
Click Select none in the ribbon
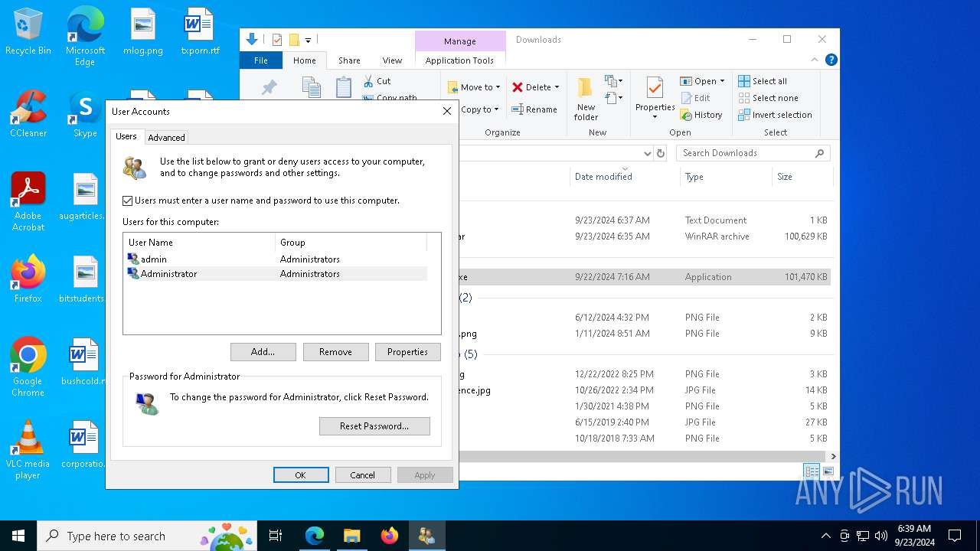point(768,98)
